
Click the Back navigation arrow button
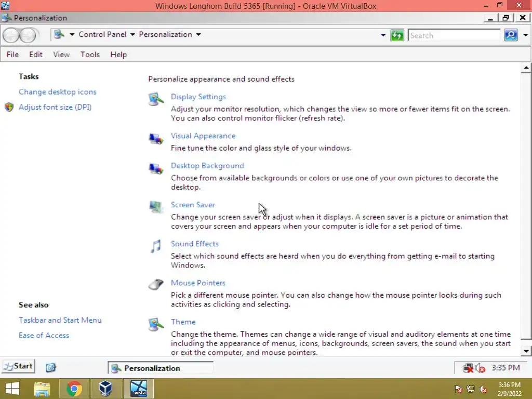tap(11, 35)
